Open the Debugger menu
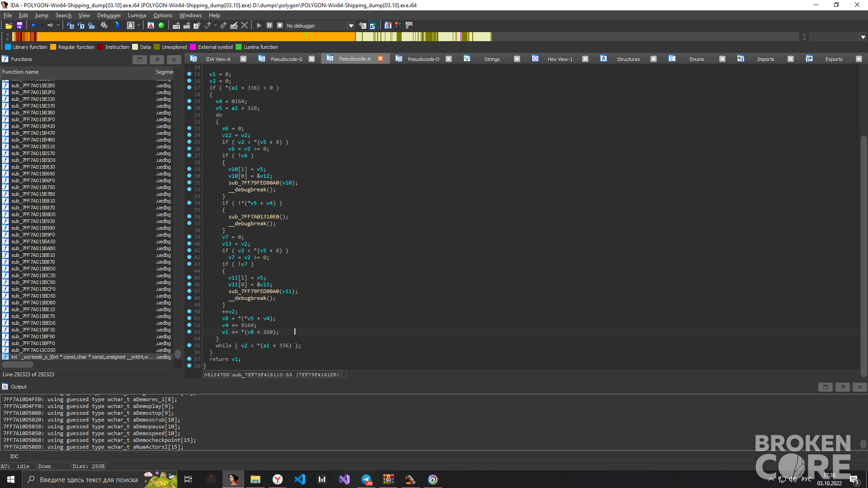 109,15
